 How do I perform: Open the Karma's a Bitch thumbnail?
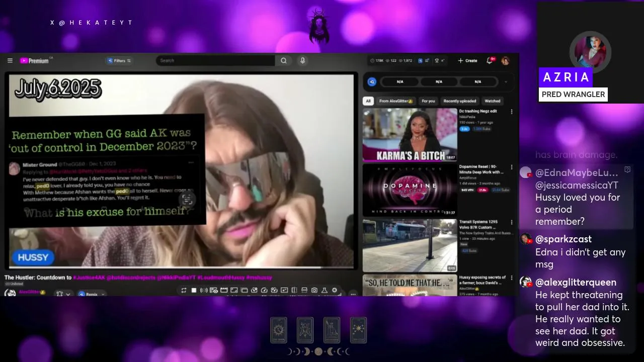click(x=410, y=135)
